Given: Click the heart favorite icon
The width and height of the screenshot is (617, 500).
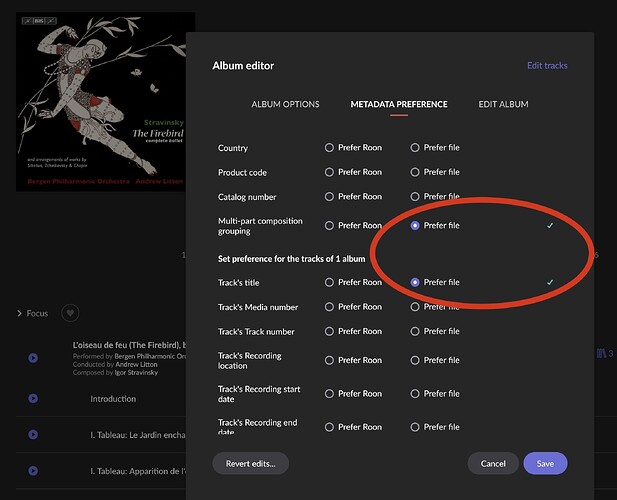Looking at the screenshot, I should 70,313.
